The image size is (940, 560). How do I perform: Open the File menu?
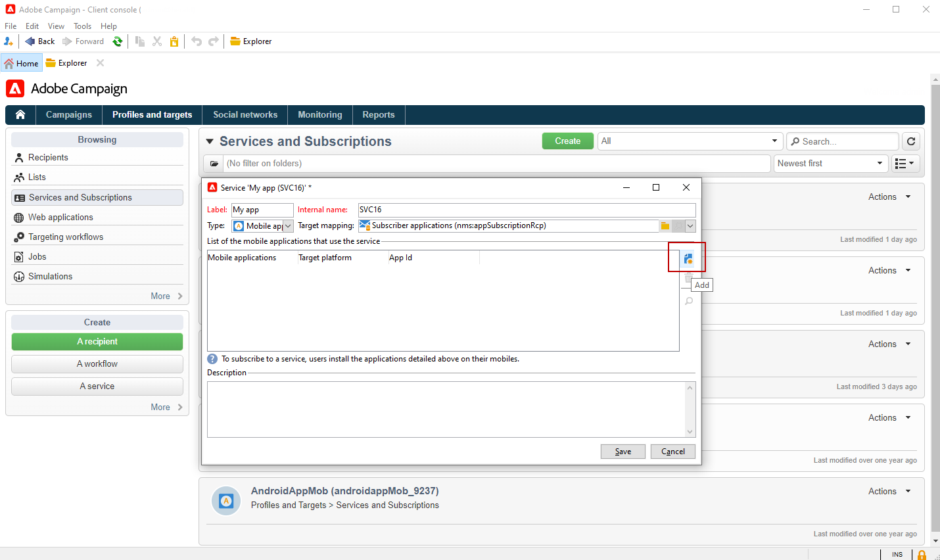click(11, 26)
